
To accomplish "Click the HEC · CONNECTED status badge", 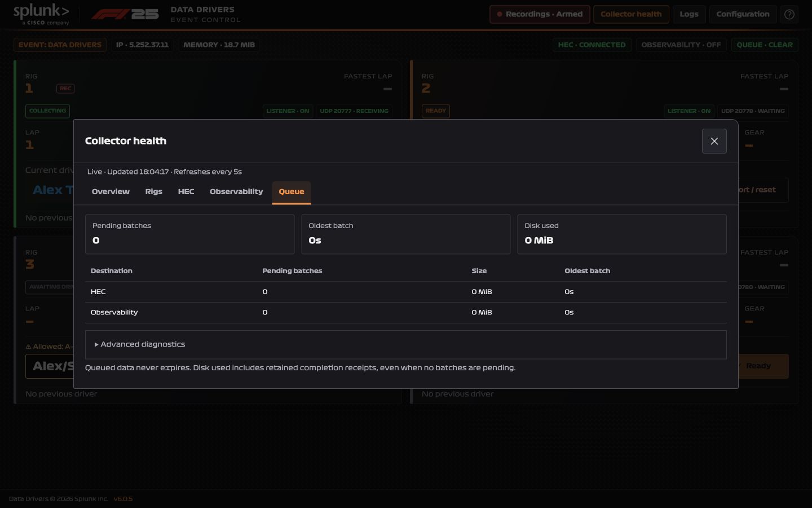I will coord(592,45).
